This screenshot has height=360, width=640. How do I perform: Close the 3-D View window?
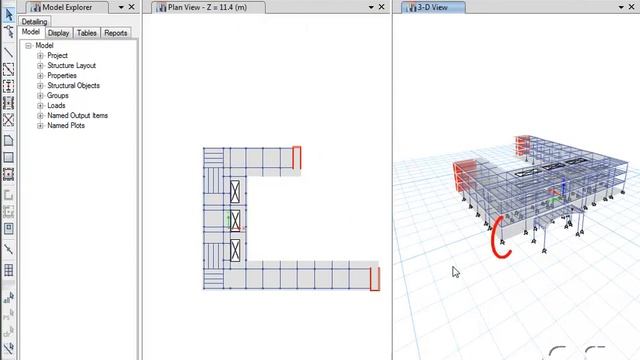[x=631, y=7]
